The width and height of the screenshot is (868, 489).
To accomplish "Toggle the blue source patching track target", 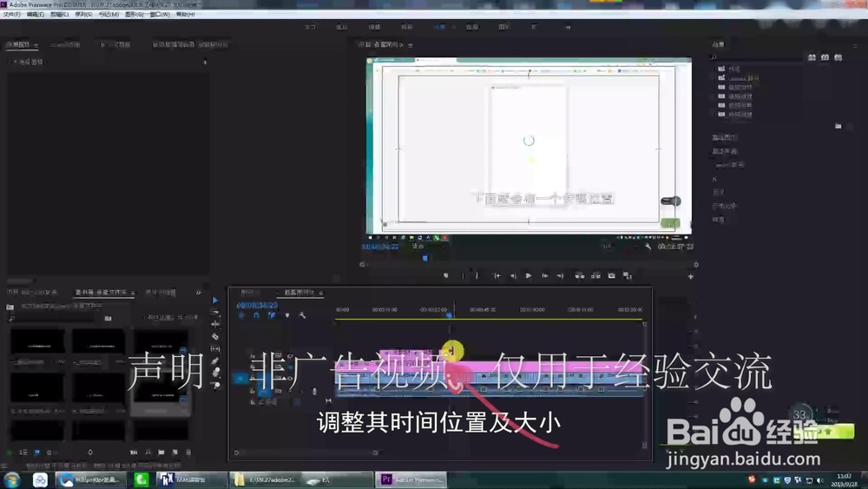I will [x=240, y=378].
